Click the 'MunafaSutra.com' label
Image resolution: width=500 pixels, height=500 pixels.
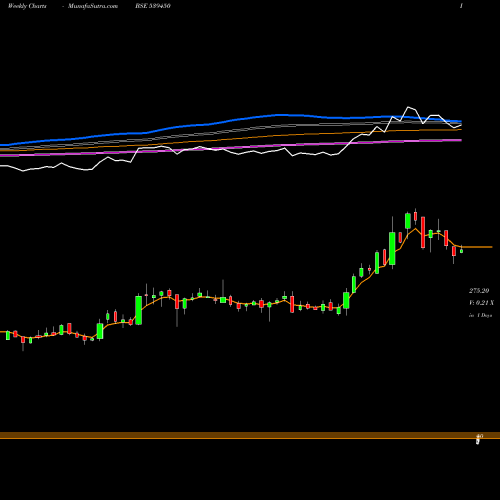tap(93, 6)
